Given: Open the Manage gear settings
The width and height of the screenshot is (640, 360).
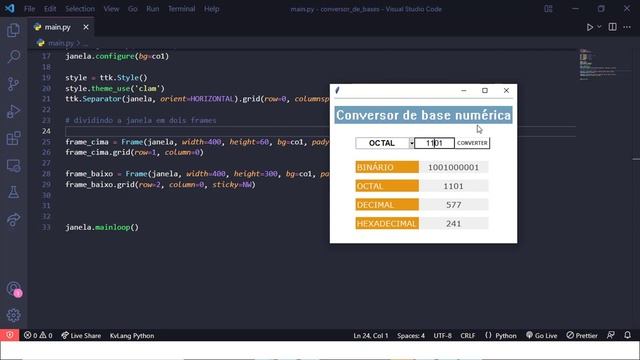Looking at the screenshot, I should tap(13, 315).
